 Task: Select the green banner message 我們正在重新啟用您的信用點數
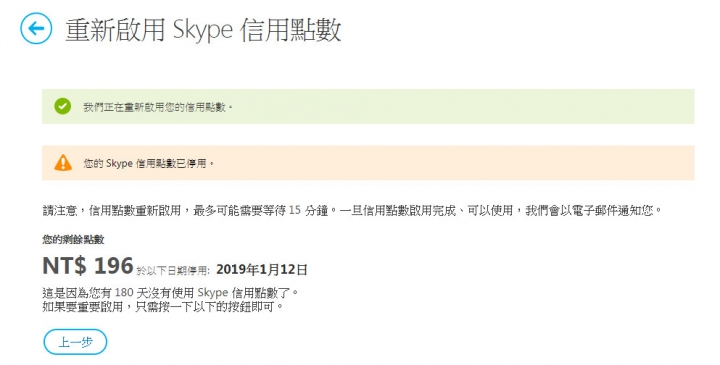point(158,107)
